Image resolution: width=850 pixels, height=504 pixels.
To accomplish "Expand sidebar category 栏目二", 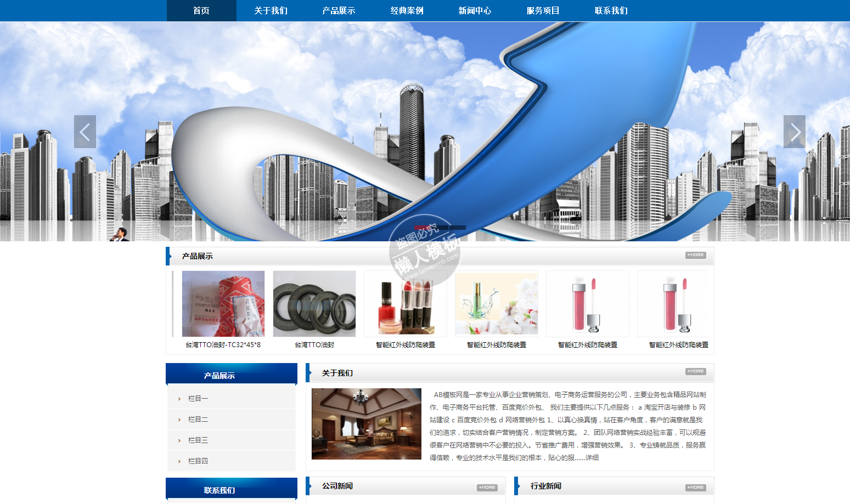I will tap(198, 420).
